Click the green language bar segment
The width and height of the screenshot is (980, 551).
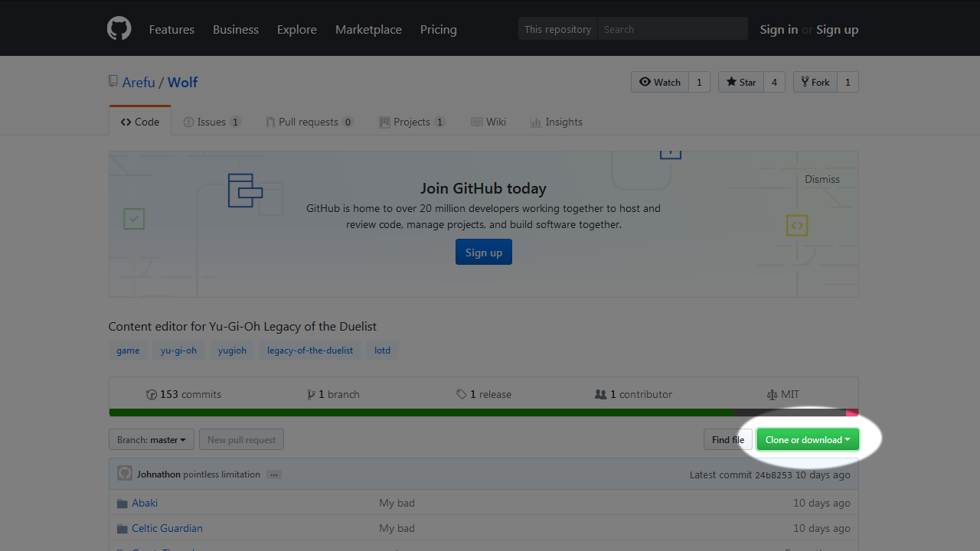pyautogui.click(x=421, y=412)
